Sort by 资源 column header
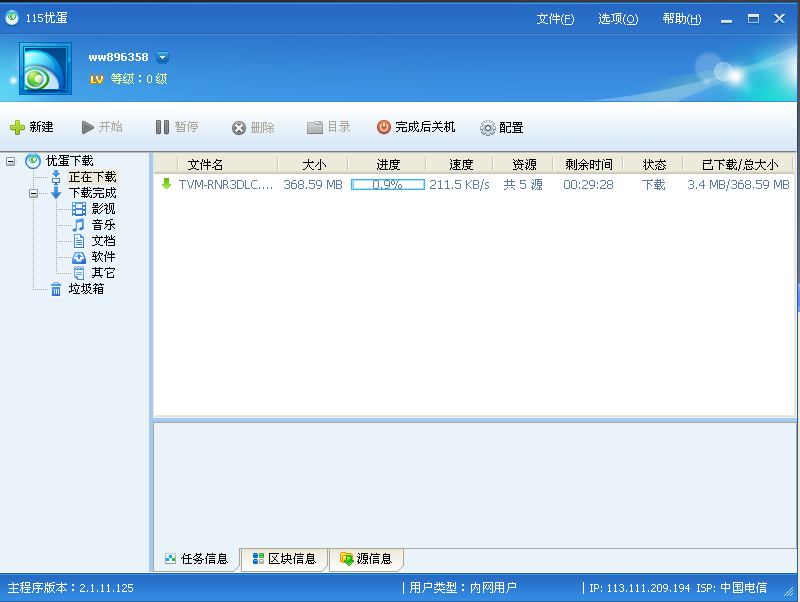800x602 pixels. point(524,164)
